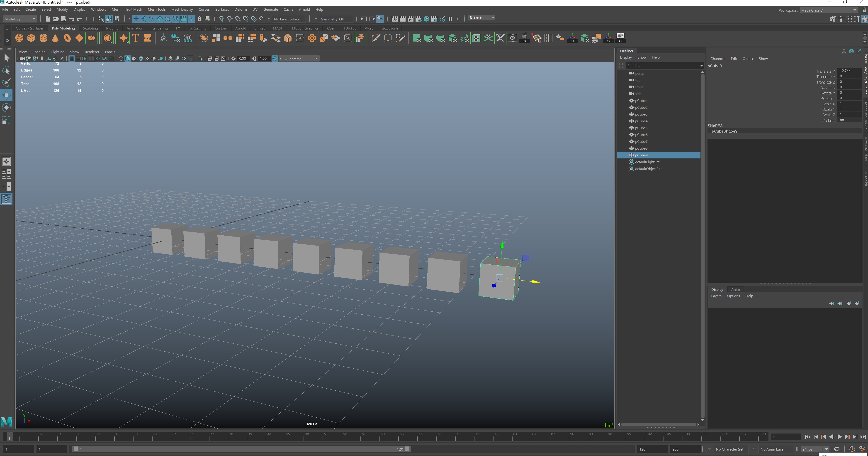Open the Mesh Tools menu
The width and height of the screenshot is (868, 456).
pos(156,10)
